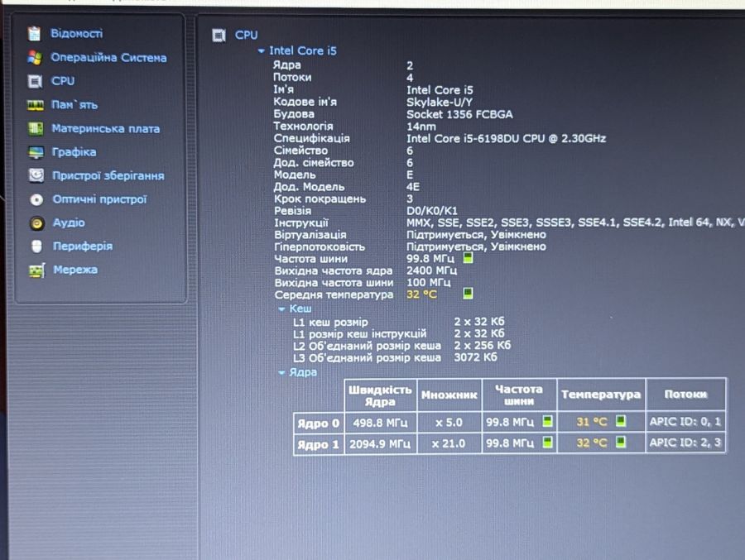
Task: Click green indicator beside Частота шини value
Action: pyautogui.click(x=468, y=258)
